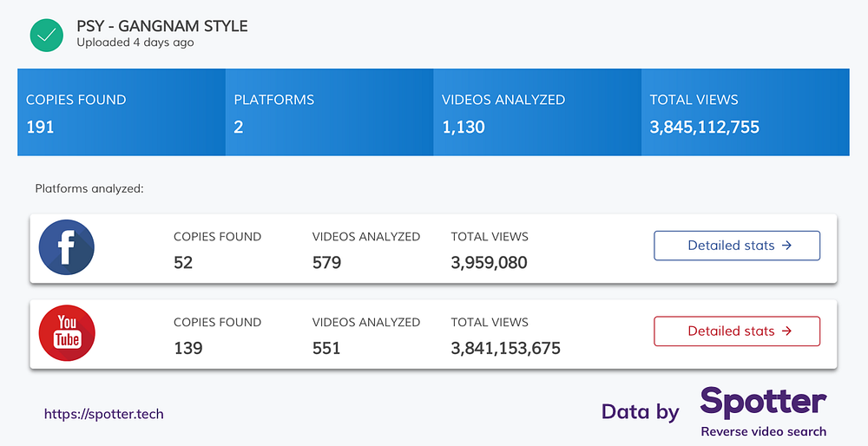Select the TOTAL VIEWS 3,845,112,755 tile
The image size is (868, 446).
745,112
